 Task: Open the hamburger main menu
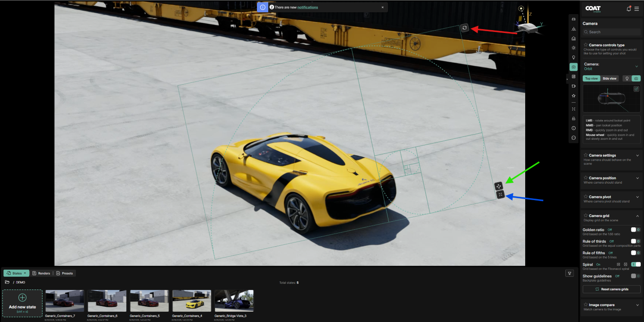click(x=636, y=8)
